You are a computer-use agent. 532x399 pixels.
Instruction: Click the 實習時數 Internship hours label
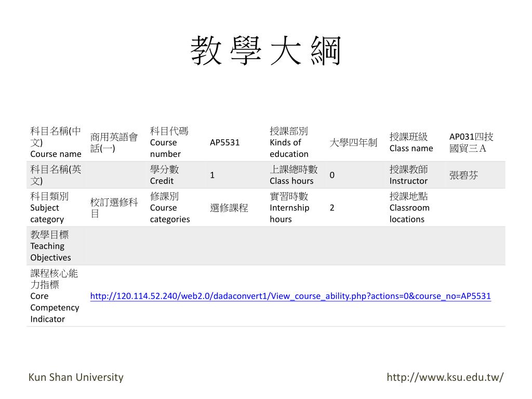pos(289,208)
